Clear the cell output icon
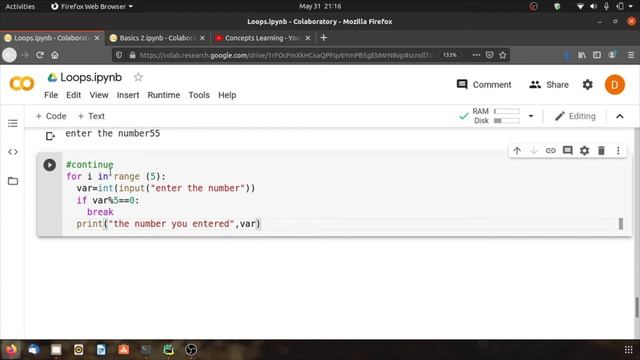 (x=50, y=136)
